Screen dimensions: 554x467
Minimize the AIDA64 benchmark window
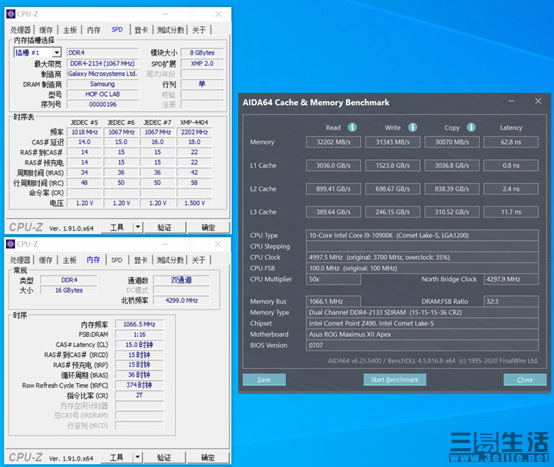click(511, 101)
